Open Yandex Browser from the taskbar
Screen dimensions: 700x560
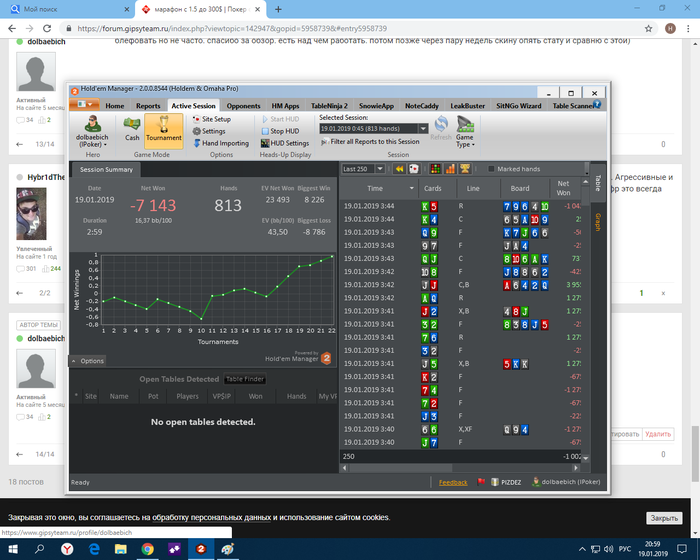67,549
